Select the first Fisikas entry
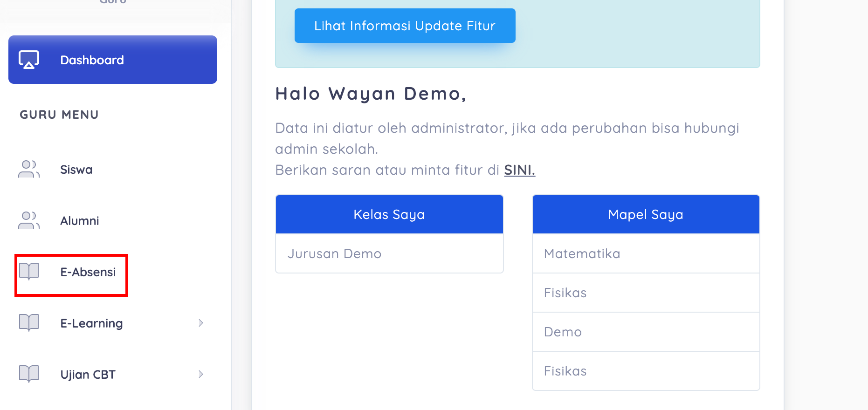868x410 pixels. click(x=565, y=293)
